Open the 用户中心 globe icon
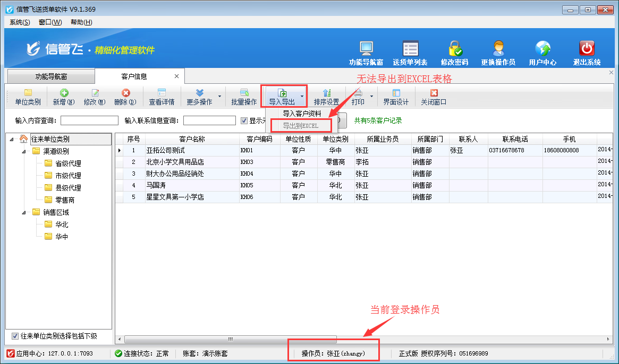619x364 pixels. click(x=542, y=49)
